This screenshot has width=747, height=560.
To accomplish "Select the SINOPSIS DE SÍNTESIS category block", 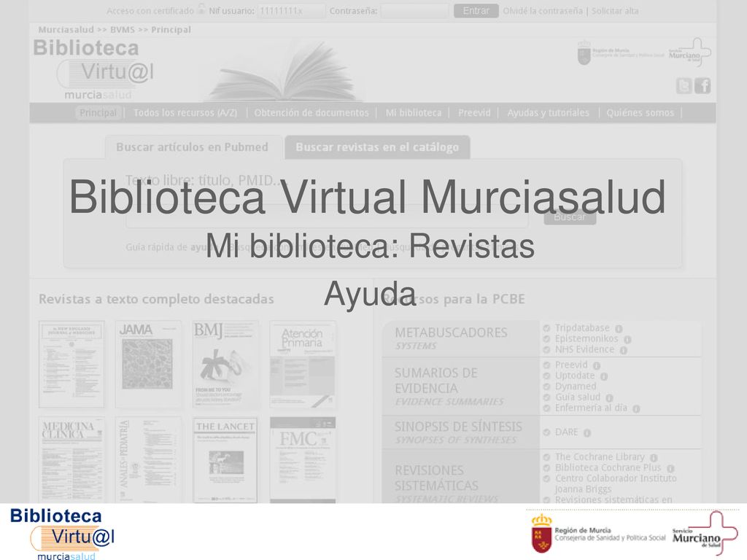I will 461,432.
